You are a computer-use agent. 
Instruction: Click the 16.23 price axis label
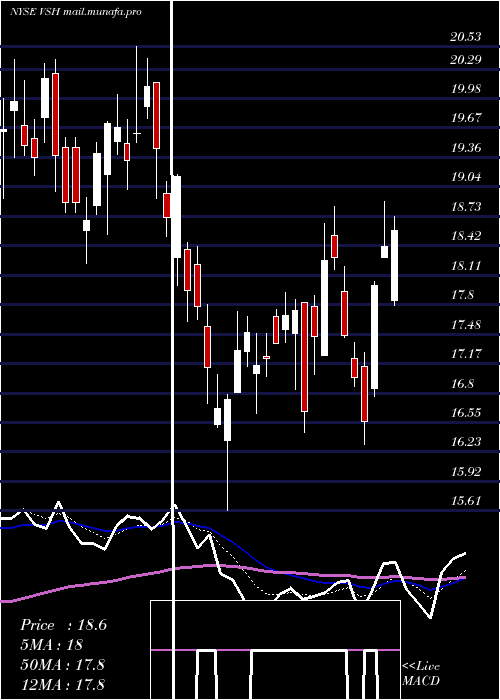click(x=466, y=442)
